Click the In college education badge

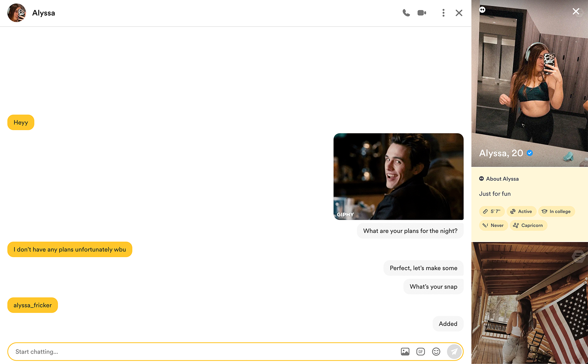point(556,211)
